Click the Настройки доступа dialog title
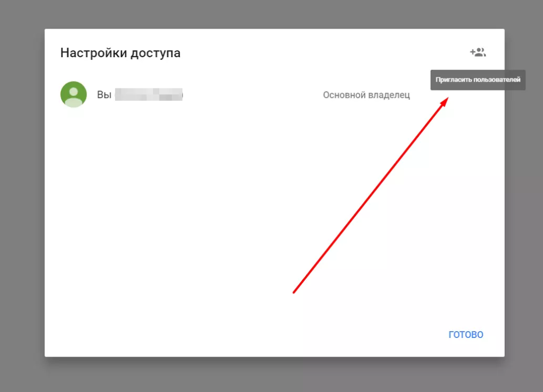The height and width of the screenshot is (392, 543). (x=120, y=53)
